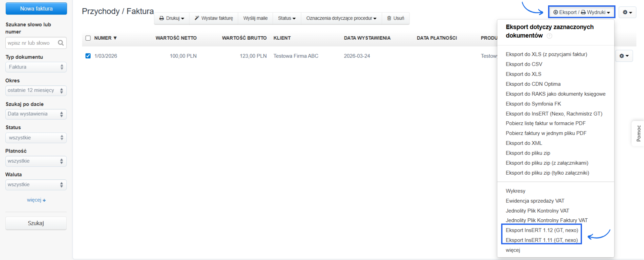Screen dimensions: 644x260
Task: Select Eksport do Symfonia FK
Action: click(533, 104)
